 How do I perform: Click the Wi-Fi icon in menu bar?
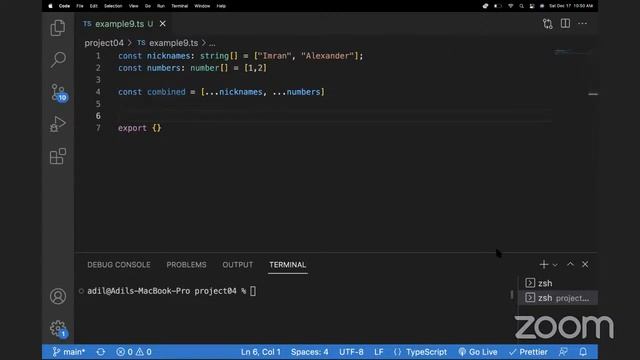[x=510, y=6]
